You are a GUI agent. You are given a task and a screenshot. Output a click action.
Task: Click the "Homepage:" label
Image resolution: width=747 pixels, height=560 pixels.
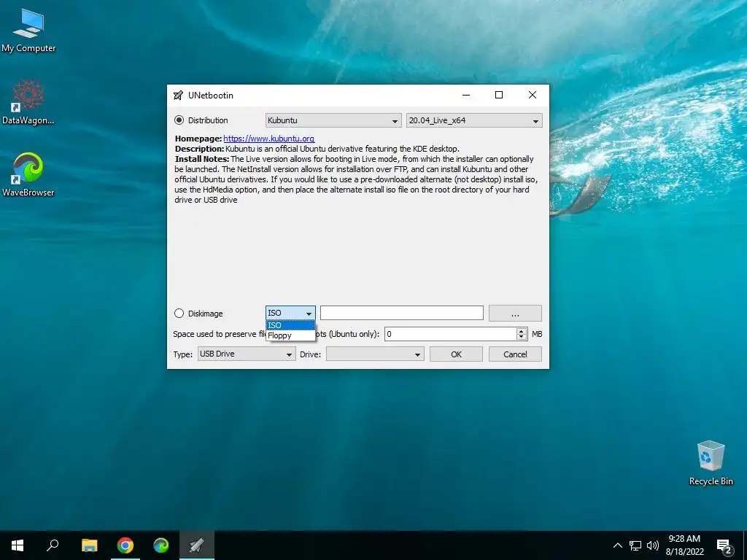pyautogui.click(x=198, y=139)
